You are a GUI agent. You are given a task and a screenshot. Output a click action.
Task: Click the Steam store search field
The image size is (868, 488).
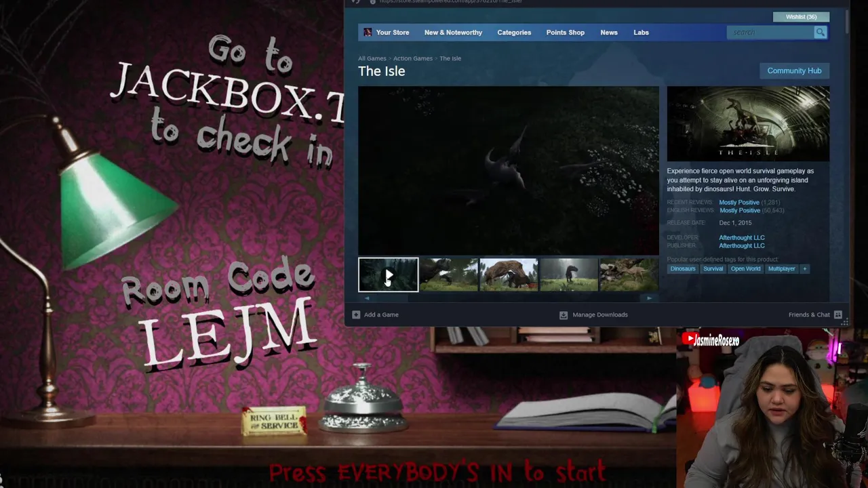pos(770,33)
